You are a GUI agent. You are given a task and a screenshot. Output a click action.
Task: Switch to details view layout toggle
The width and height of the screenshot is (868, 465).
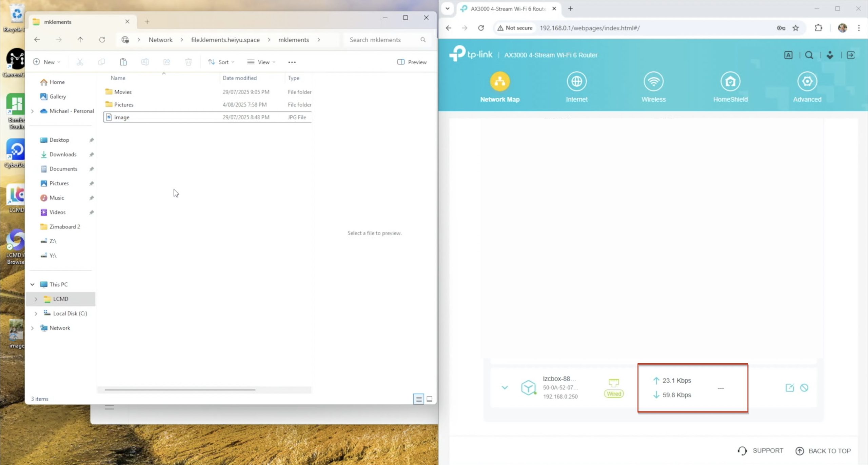(419, 399)
